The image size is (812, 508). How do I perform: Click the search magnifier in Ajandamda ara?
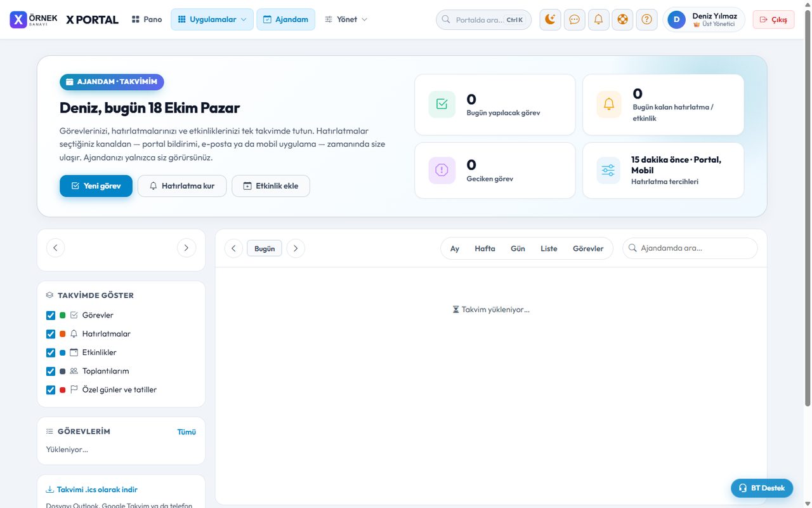coord(632,248)
